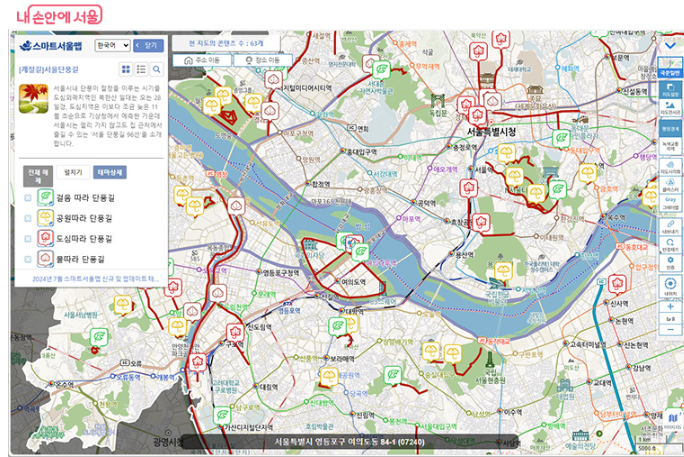Open the magnifier search icon in panel

(x=157, y=69)
